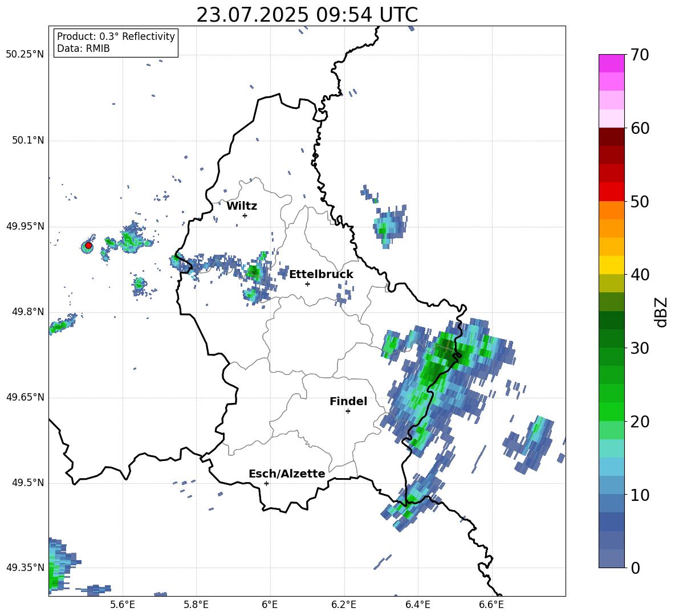675x616 pixels.
Task: Click the 49.65°N latitude label
Action: point(25,397)
